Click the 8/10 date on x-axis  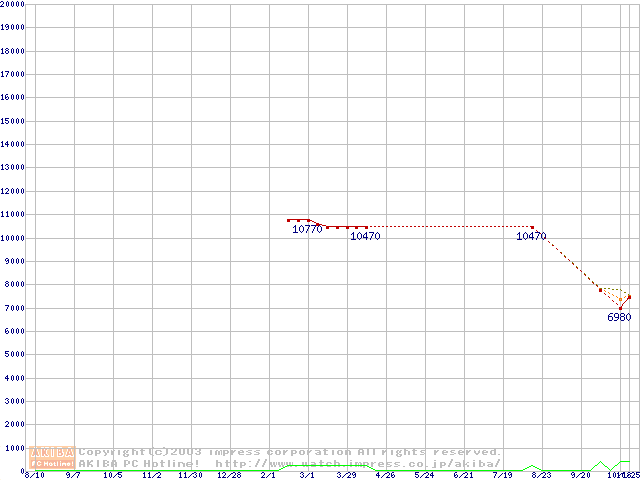pyautogui.click(x=34, y=475)
